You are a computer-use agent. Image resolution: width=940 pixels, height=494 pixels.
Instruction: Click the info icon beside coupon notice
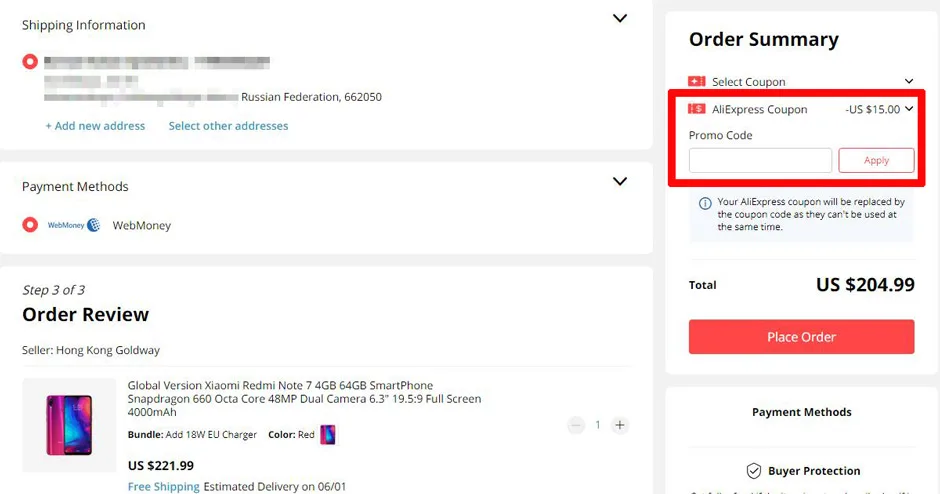pyautogui.click(x=705, y=203)
